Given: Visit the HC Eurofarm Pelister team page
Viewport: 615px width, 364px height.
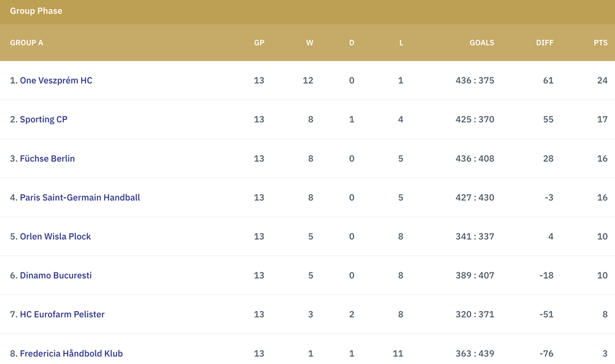Looking at the screenshot, I should [x=62, y=314].
